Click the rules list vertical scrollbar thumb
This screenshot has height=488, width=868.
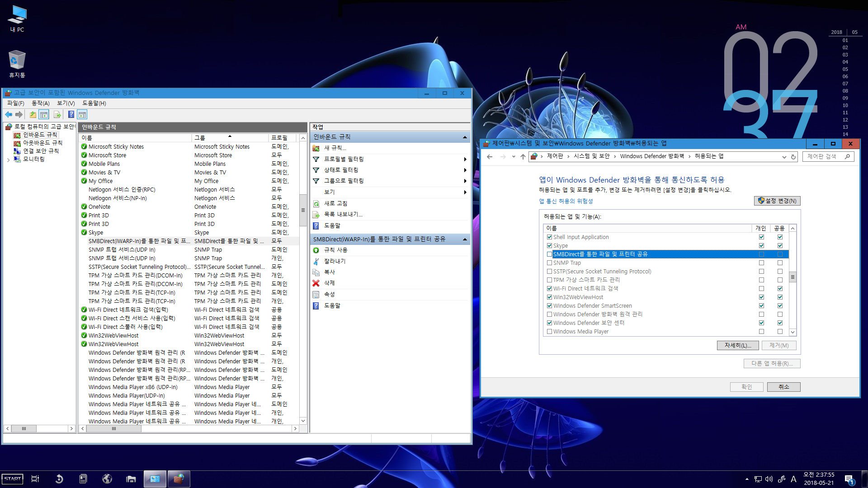tap(303, 210)
